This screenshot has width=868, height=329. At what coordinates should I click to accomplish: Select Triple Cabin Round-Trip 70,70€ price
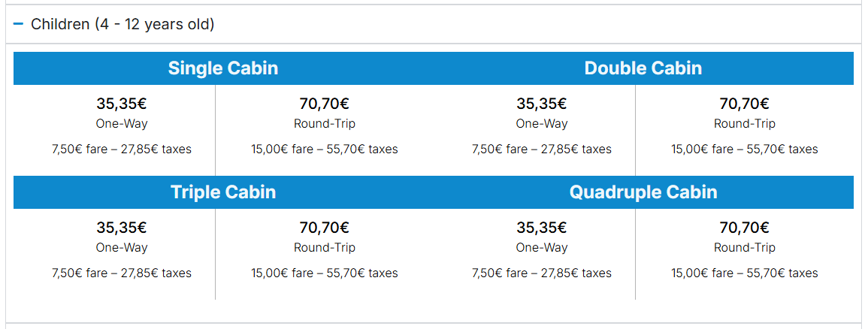tap(324, 228)
